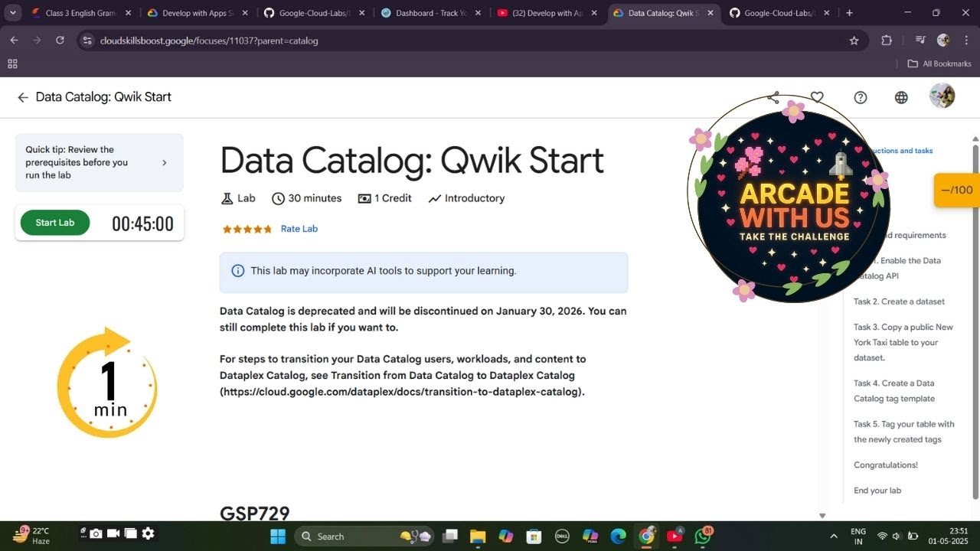Open the Chrome three-dot menu

(x=965, y=41)
